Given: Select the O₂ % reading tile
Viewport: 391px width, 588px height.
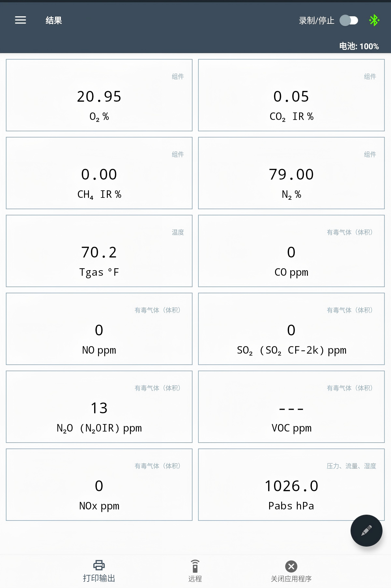Looking at the screenshot, I should pos(99,95).
